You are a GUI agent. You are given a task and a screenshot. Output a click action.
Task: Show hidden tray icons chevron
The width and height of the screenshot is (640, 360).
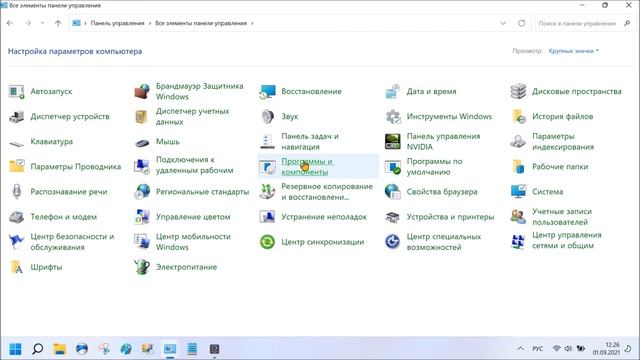point(520,349)
